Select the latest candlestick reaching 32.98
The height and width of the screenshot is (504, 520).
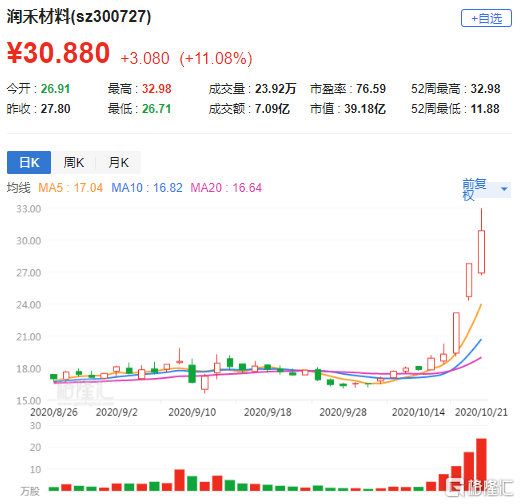pyautogui.click(x=481, y=242)
